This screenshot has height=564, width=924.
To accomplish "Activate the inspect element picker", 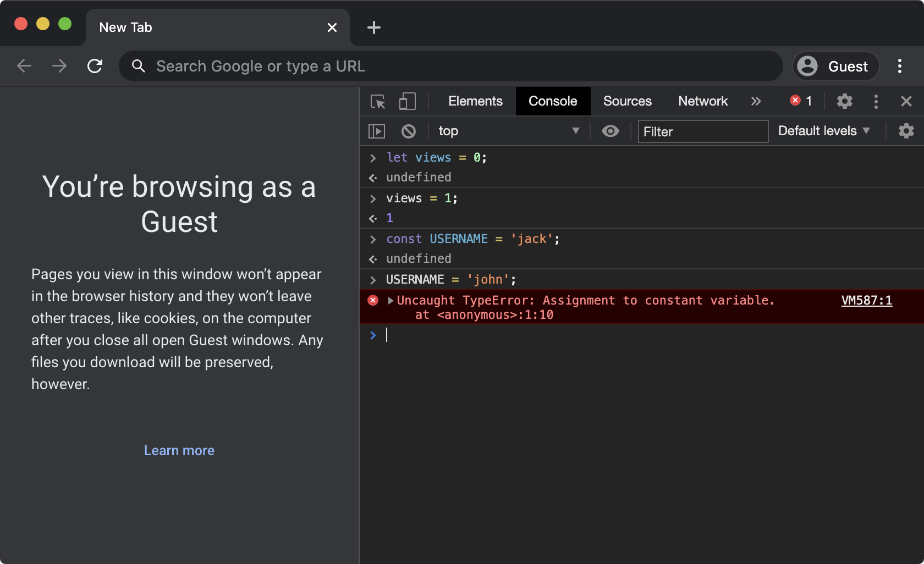I will (x=378, y=101).
